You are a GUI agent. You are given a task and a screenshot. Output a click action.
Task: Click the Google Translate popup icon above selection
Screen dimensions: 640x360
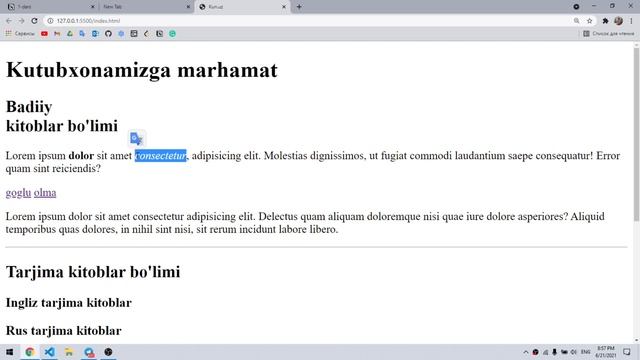(137, 139)
